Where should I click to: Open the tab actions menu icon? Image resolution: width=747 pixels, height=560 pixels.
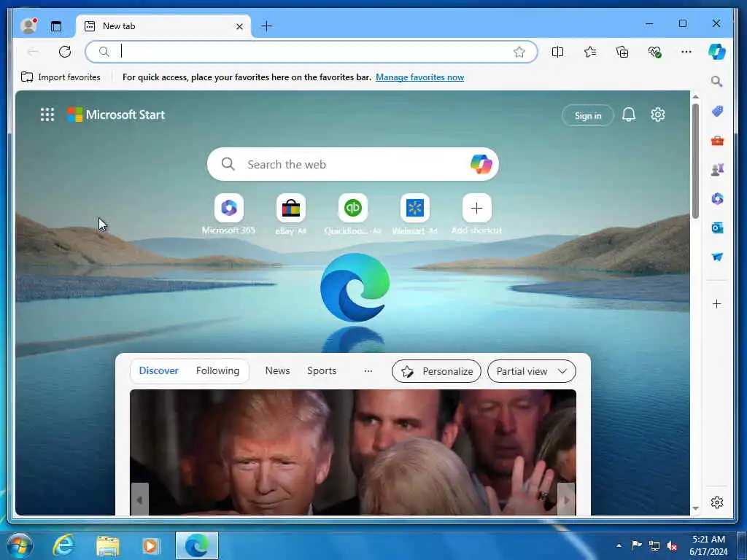[56, 26]
